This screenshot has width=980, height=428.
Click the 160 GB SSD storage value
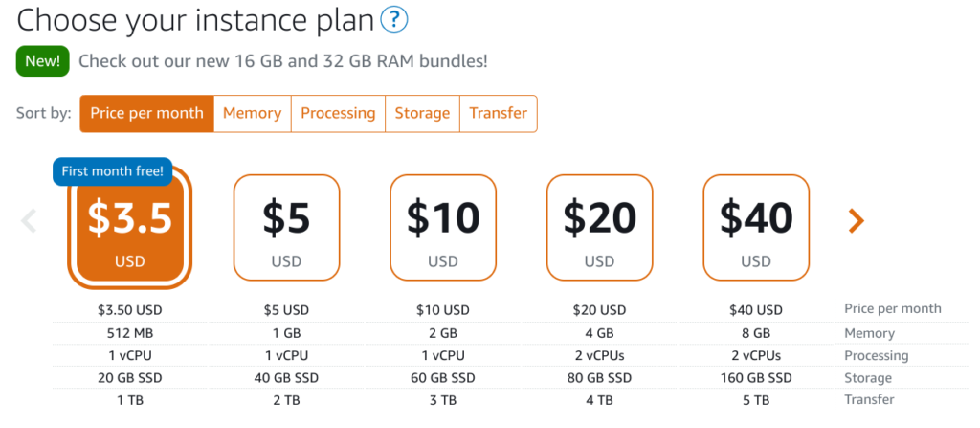756,378
